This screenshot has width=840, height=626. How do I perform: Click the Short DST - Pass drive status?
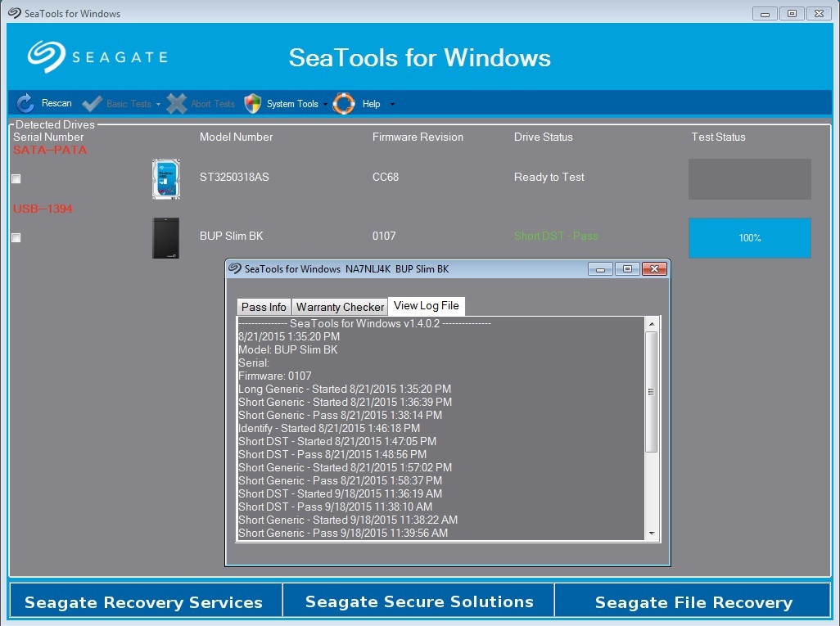coord(556,236)
